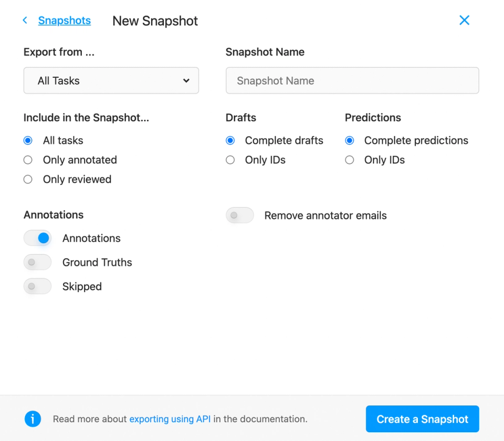The height and width of the screenshot is (441, 504).
Task: Choose Only IDs under Drafts
Action: [x=230, y=160]
